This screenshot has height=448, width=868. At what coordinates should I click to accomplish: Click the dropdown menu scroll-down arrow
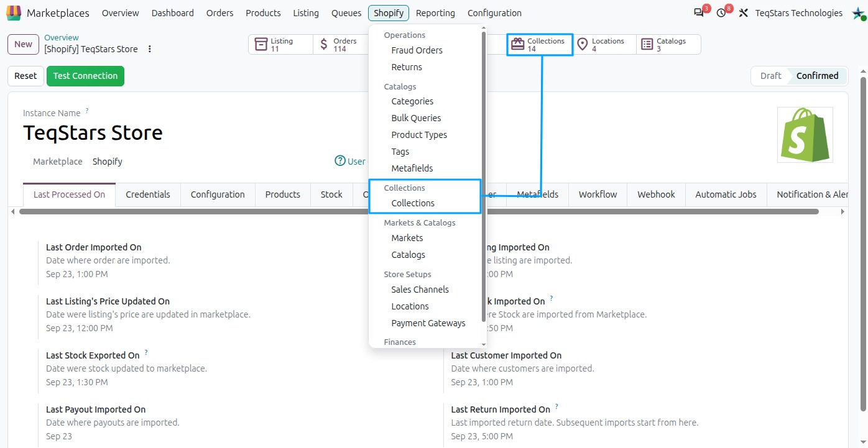coord(484,344)
